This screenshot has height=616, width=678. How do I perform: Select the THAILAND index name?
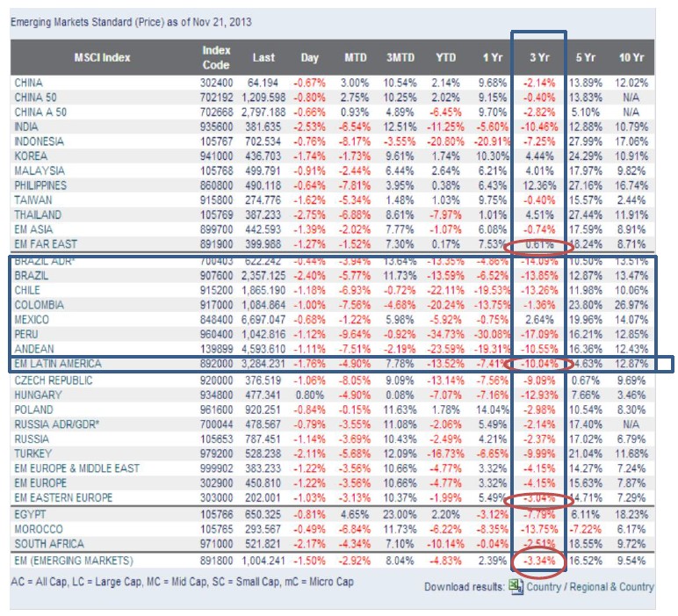[38, 215]
